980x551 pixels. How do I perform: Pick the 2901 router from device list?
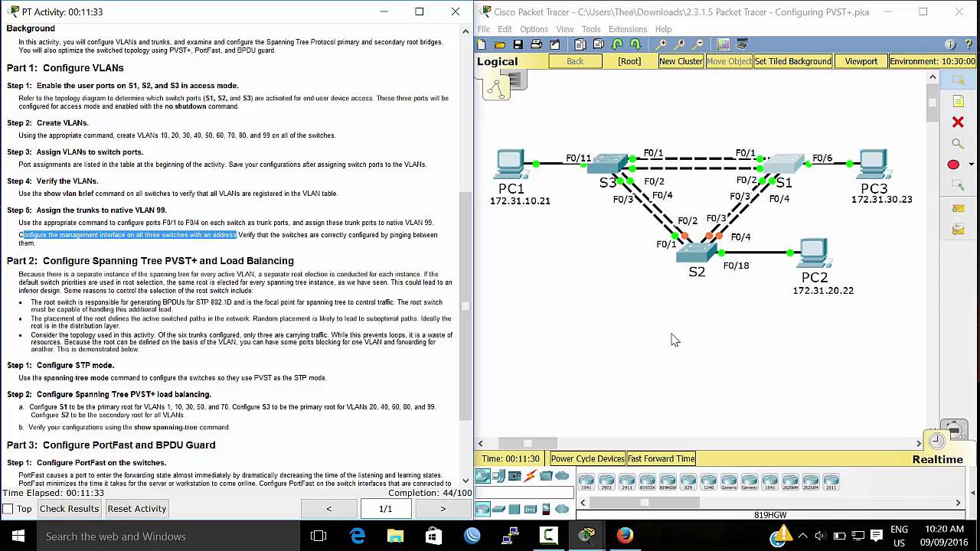click(x=606, y=482)
